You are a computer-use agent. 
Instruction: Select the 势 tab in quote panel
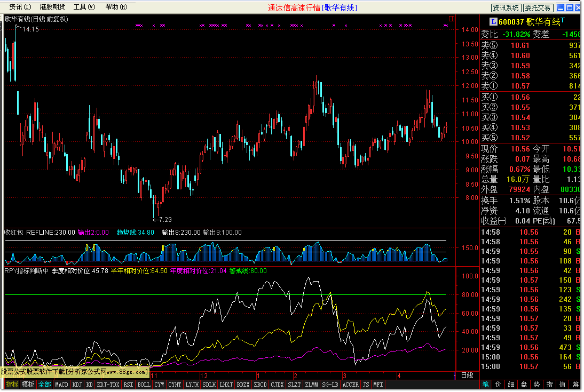(536, 385)
